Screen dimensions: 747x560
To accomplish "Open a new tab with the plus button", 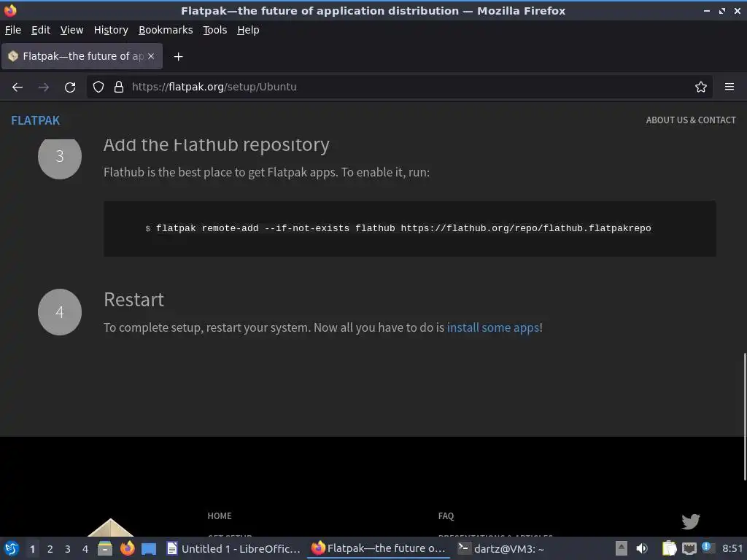I will 178,57.
